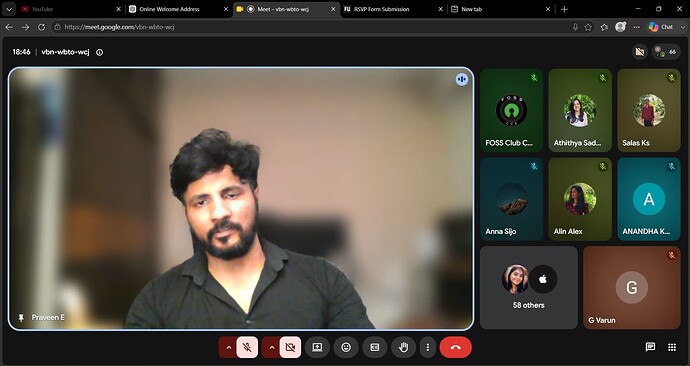Click the microphone permission icon in address bar
This screenshot has height=366, width=690.
click(575, 27)
